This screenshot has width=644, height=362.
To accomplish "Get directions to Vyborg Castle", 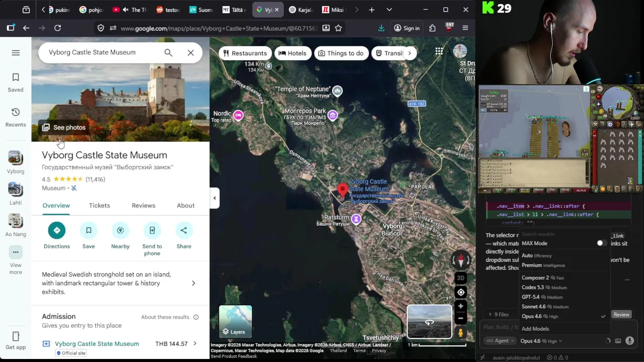I will 56,236.
